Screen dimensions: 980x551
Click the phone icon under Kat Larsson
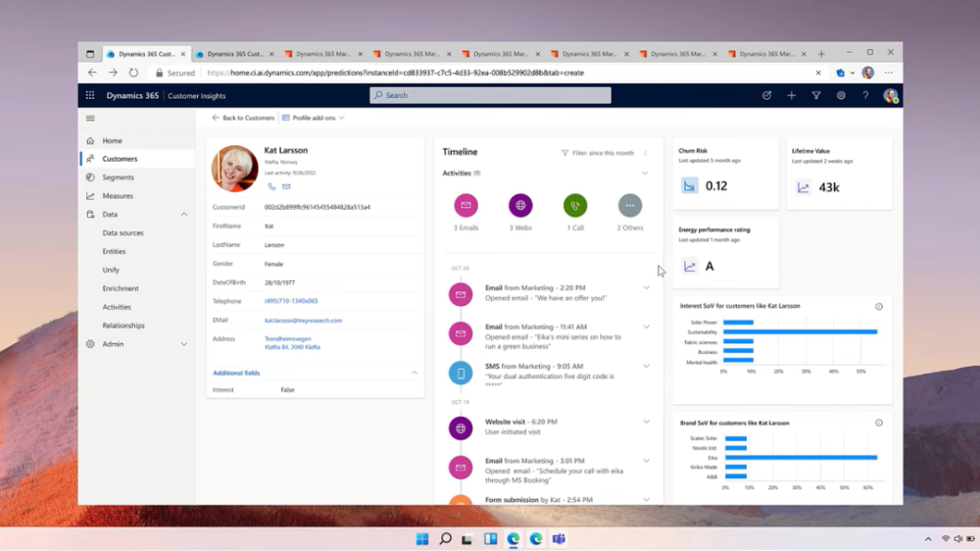pyautogui.click(x=272, y=186)
